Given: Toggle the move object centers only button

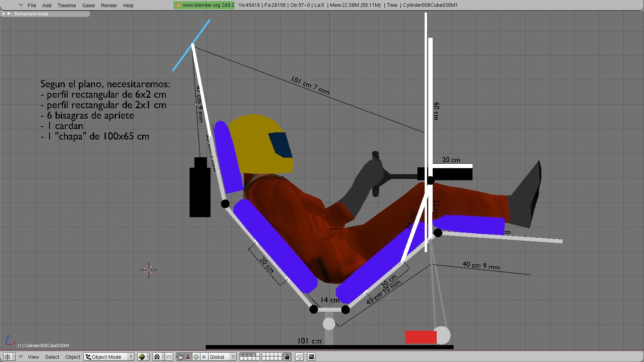Looking at the screenshot, I should point(169,357).
